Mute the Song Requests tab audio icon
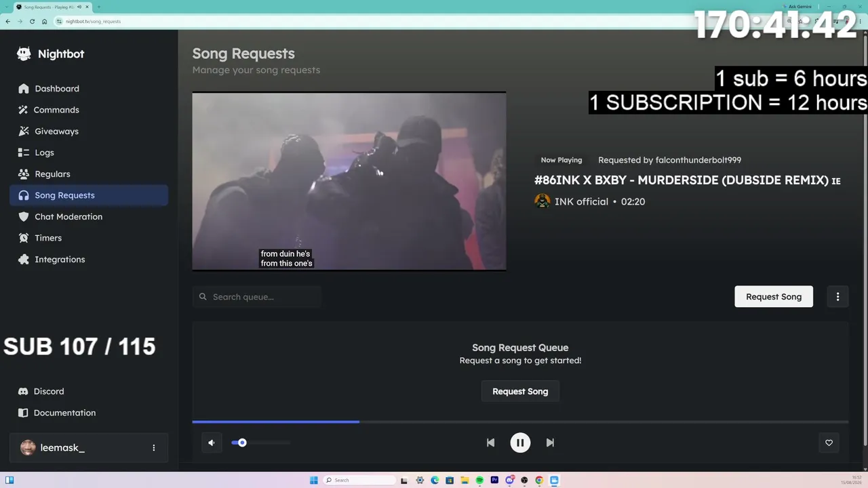The width and height of the screenshot is (868, 488). pyautogui.click(x=79, y=7)
